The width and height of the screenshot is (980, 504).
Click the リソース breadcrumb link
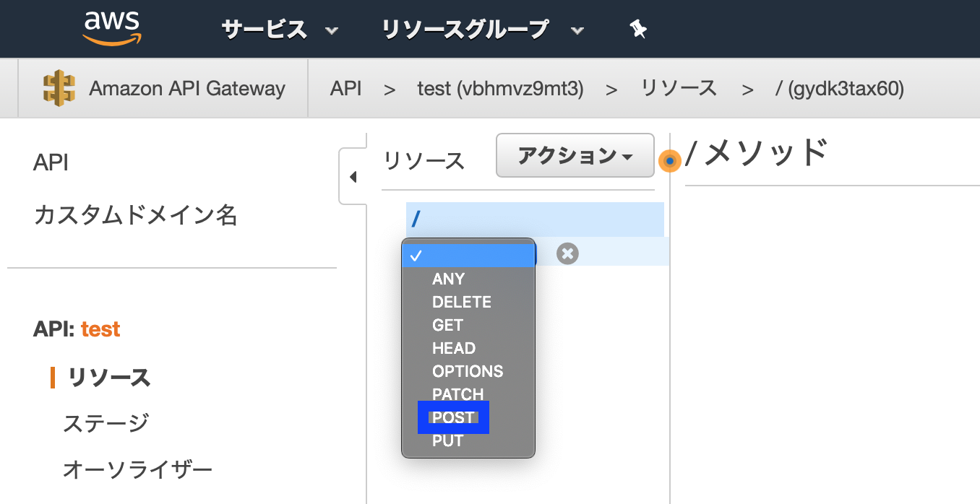679,89
